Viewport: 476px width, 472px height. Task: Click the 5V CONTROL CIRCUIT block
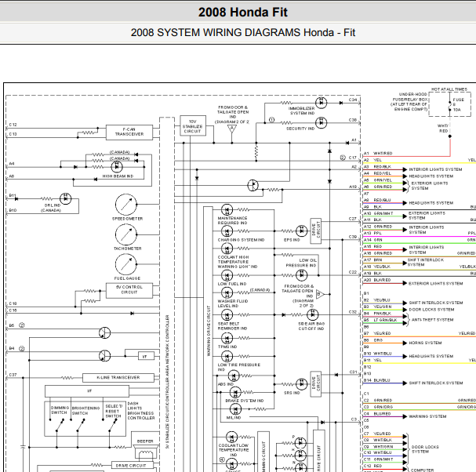click(x=129, y=290)
